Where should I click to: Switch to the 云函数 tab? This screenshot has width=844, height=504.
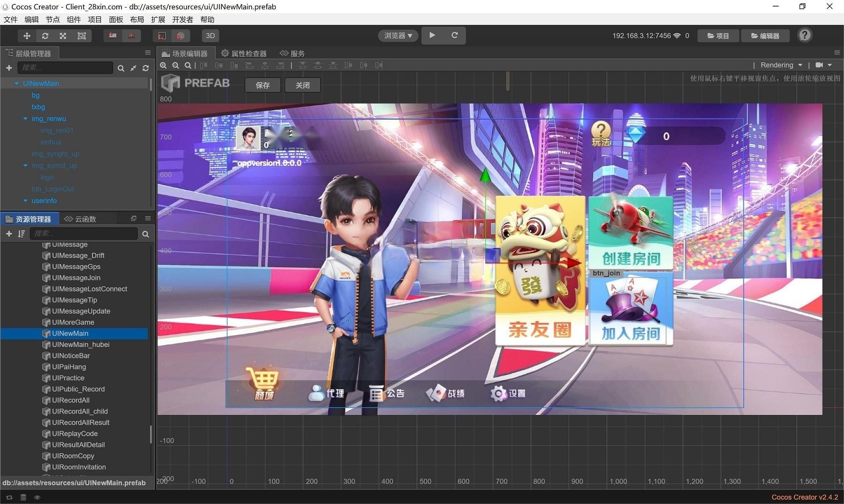[80, 219]
